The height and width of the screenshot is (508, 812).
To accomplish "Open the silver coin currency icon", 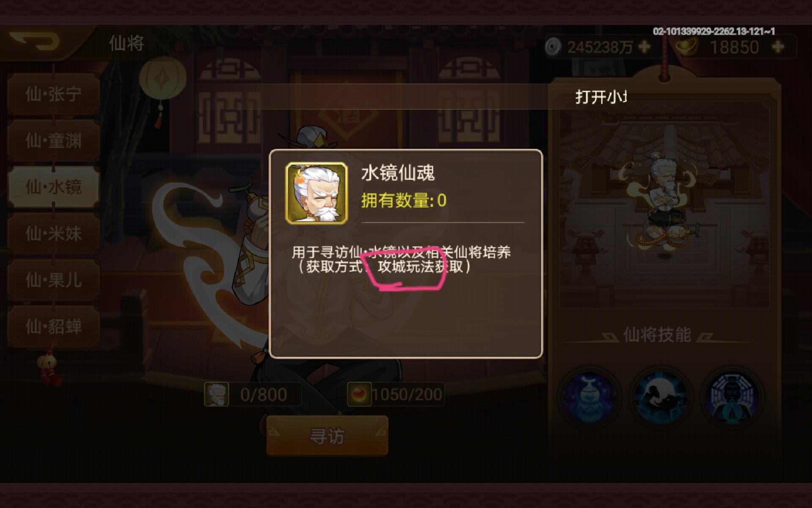I will click(553, 47).
